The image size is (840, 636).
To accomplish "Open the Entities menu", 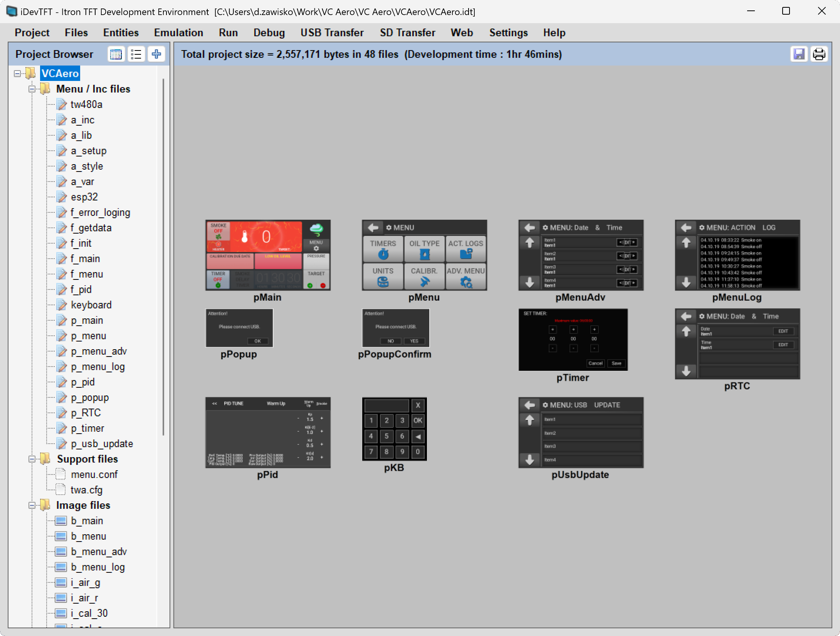I will [x=121, y=33].
